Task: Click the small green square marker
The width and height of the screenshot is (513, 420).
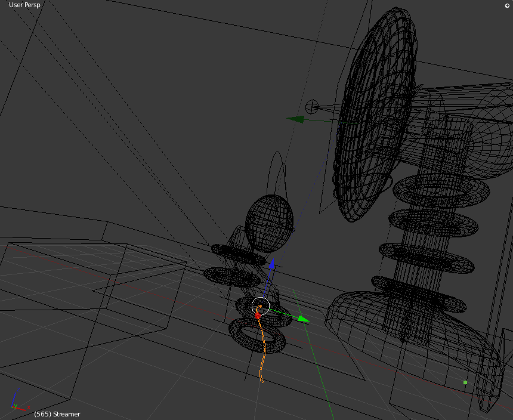Action: click(x=465, y=382)
